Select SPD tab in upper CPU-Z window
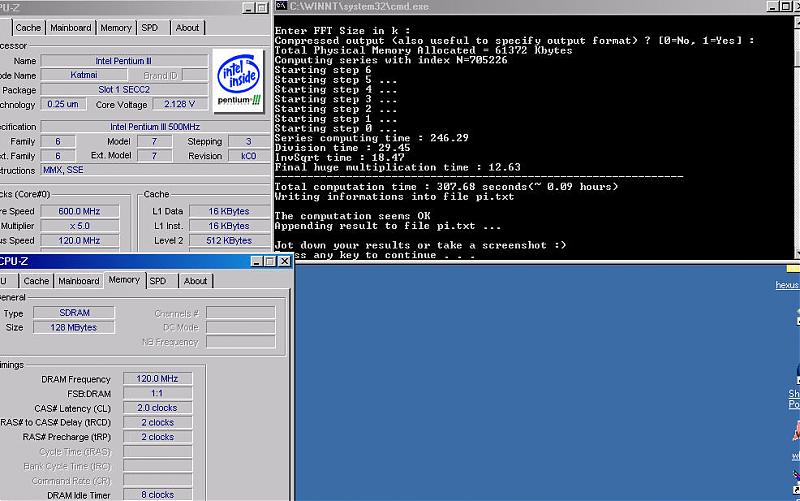 click(150, 28)
